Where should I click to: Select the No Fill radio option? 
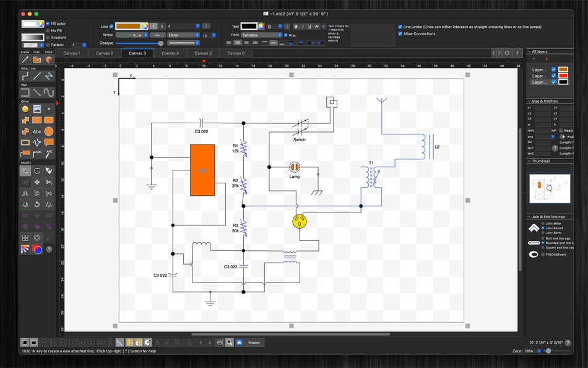point(48,30)
